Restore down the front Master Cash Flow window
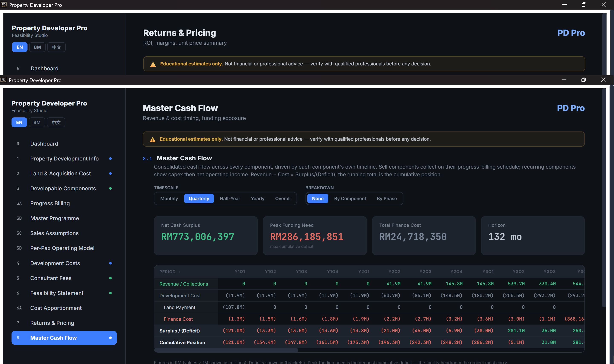 tap(583, 80)
